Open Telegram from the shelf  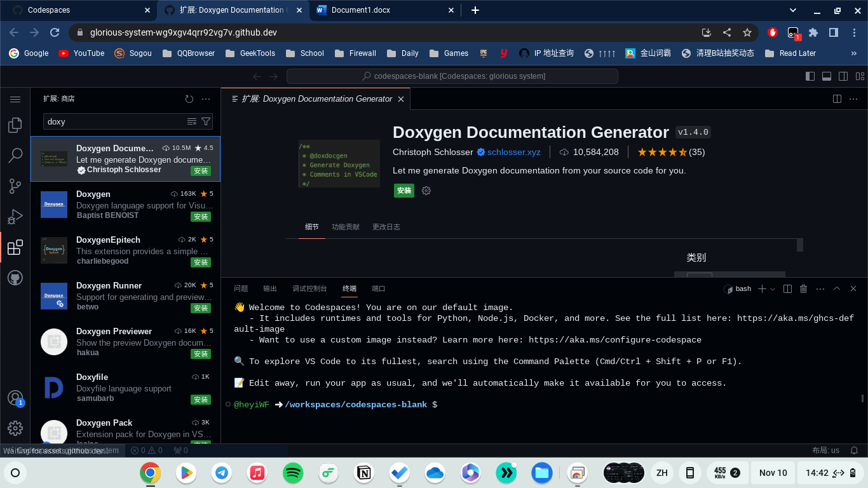[222, 473]
